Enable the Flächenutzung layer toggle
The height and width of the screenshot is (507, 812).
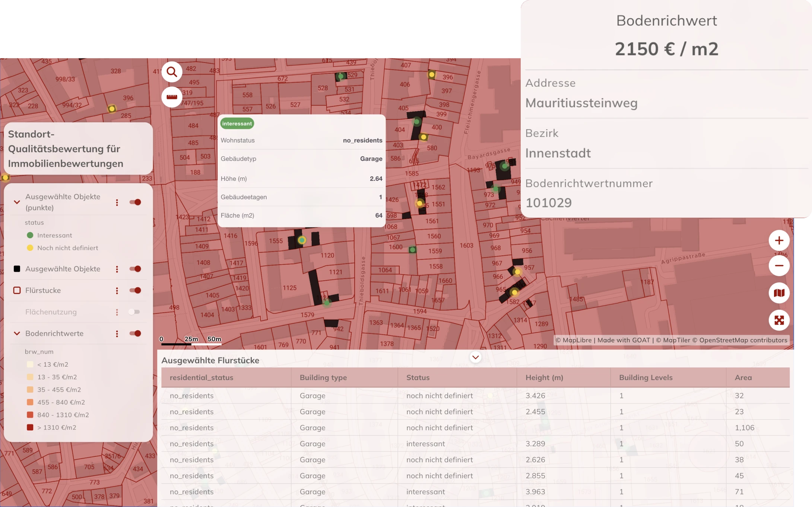coord(134,312)
